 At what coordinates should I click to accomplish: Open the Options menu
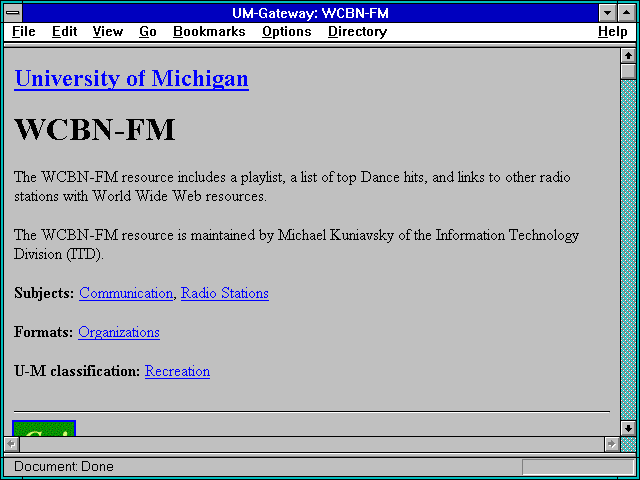tap(287, 32)
